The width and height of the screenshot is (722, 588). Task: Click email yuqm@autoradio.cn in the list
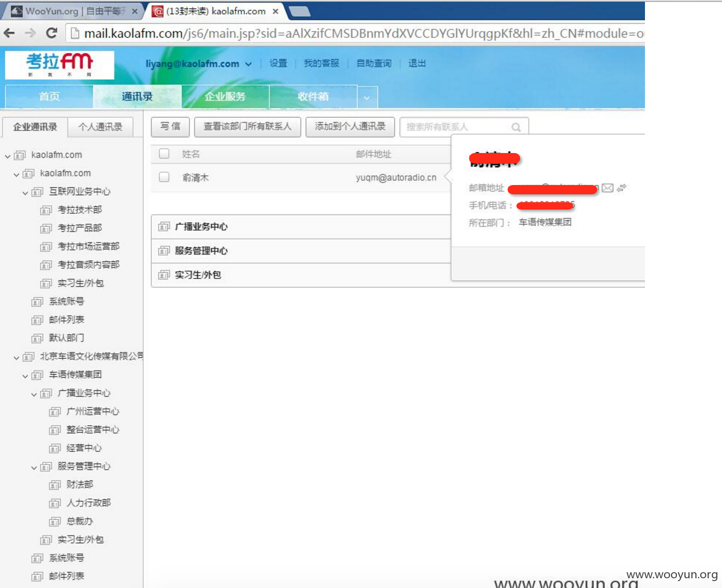[x=396, y=178]
